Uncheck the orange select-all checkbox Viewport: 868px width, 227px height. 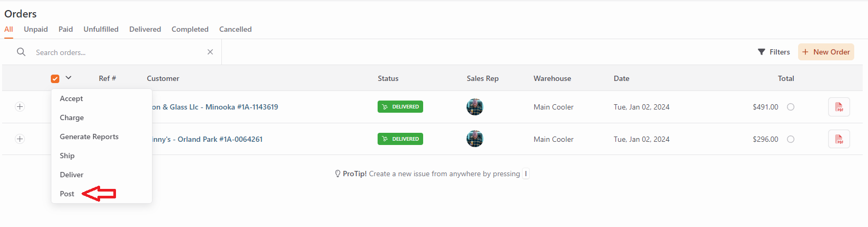coord(55,79)
